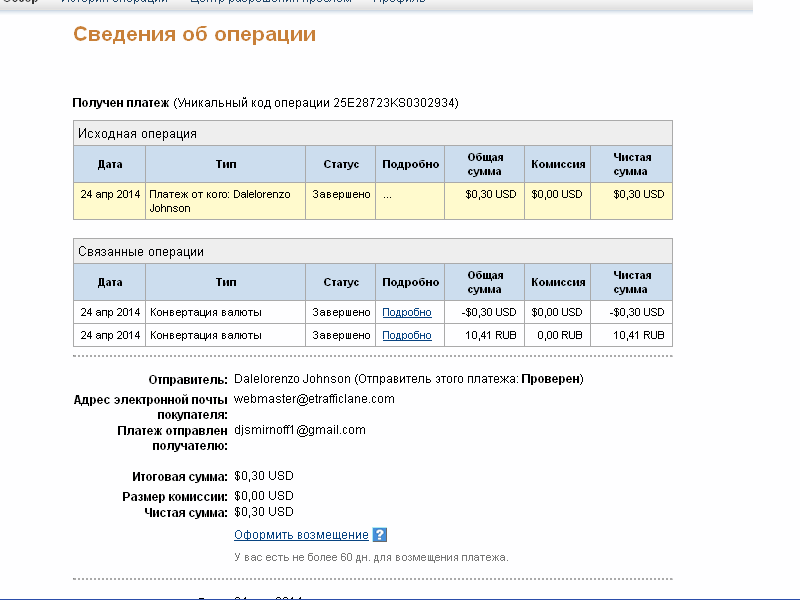Viewport: 800px width, 600px height.
Task: Click 'Общая сумма' header in Исходная операция table
Action: tap(485, 164)
